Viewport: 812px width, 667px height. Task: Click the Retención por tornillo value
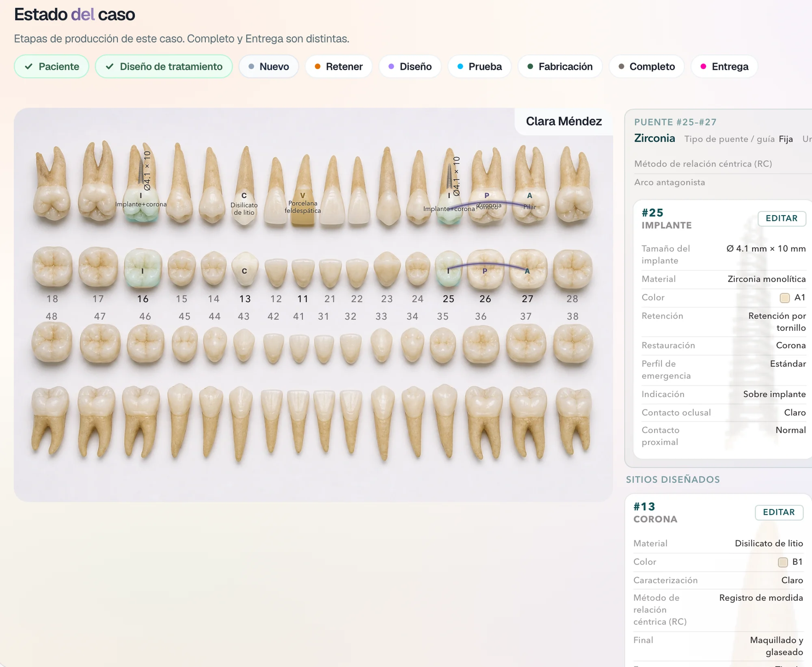[777, 322]
